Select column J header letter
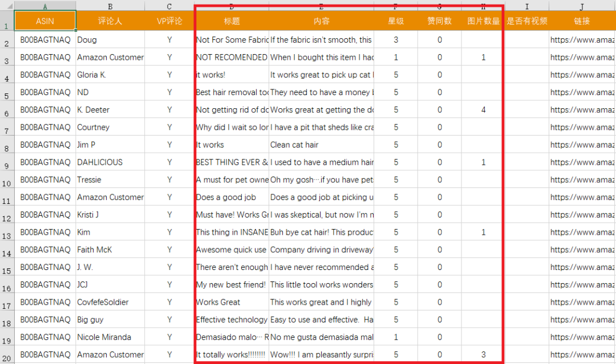This screenshot has height=364, width=616. point(582,6)
